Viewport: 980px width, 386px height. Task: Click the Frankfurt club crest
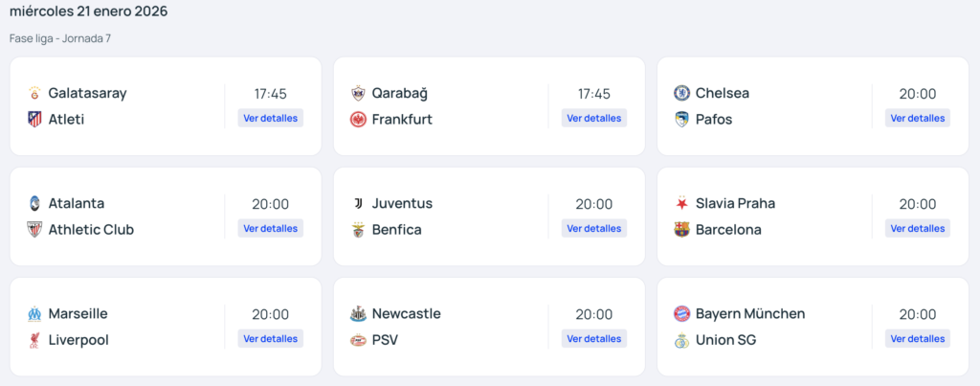click(359, 120)
